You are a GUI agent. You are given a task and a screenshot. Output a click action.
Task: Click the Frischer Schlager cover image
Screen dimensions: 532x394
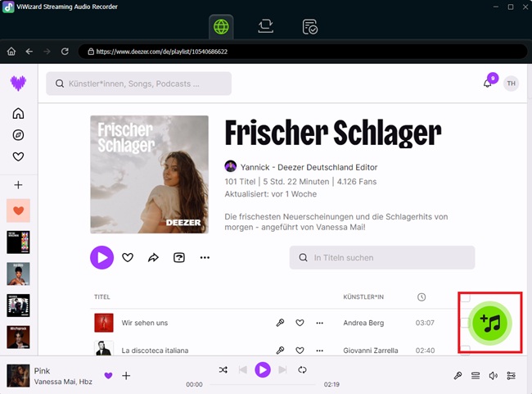click(x=149, y=174)
